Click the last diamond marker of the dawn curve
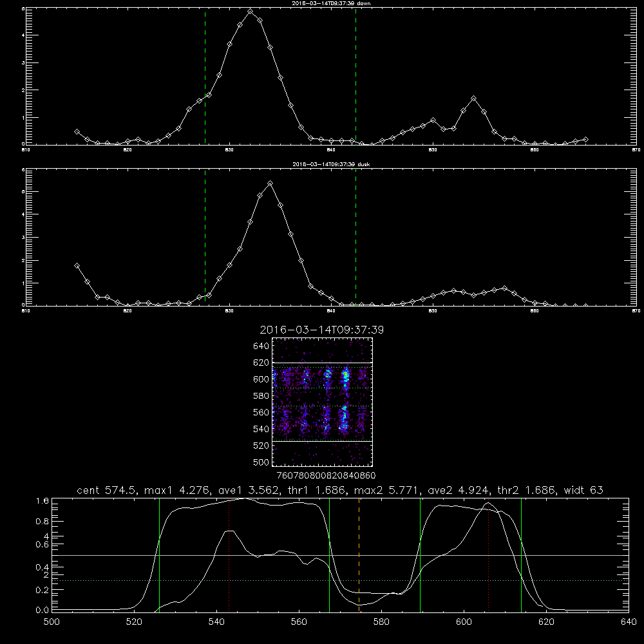Image resolution: width=644 pixels, height=644 pixels. point(585,140)
